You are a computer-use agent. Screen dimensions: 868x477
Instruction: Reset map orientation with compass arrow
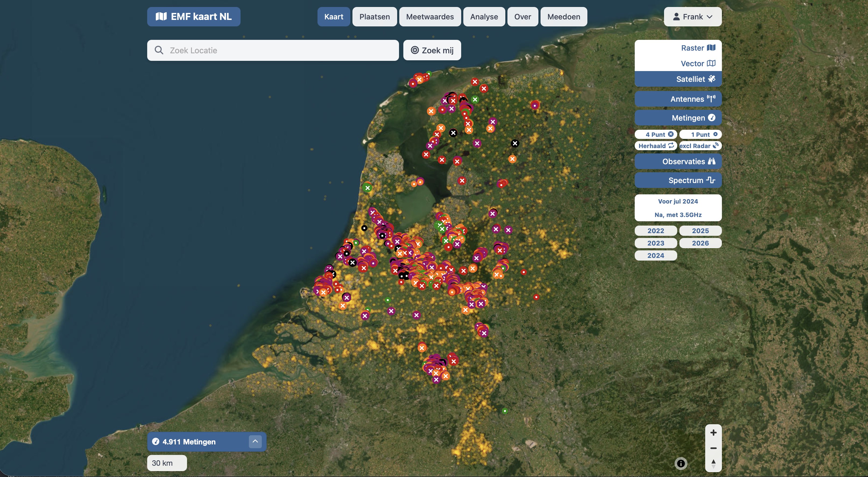[x=713, y=464]
